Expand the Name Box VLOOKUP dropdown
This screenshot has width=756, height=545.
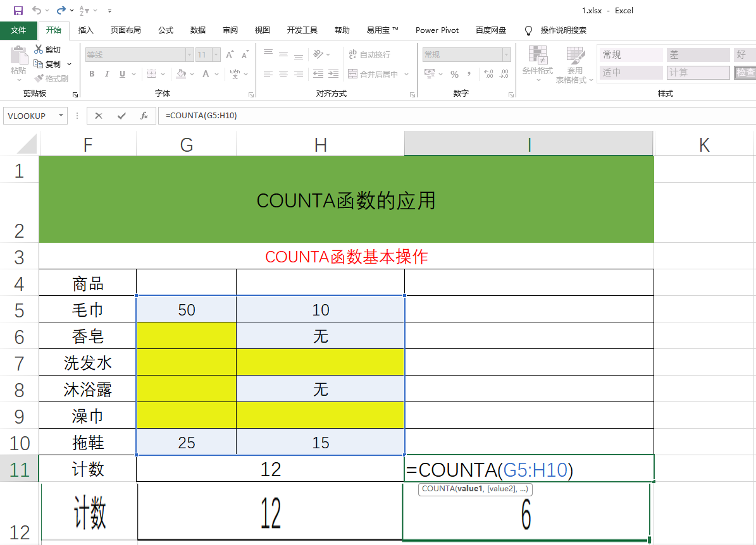(x=61, y=116)
